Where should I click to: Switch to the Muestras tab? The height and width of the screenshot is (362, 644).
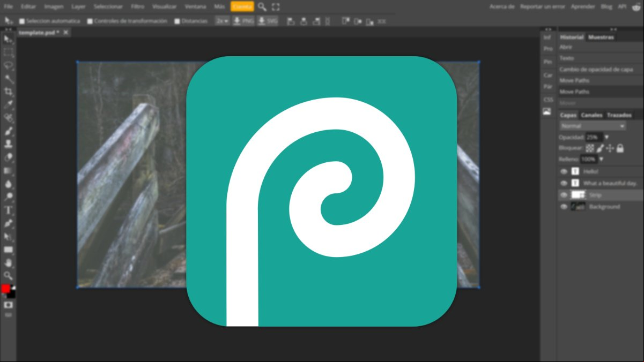(x=600, y=37)
